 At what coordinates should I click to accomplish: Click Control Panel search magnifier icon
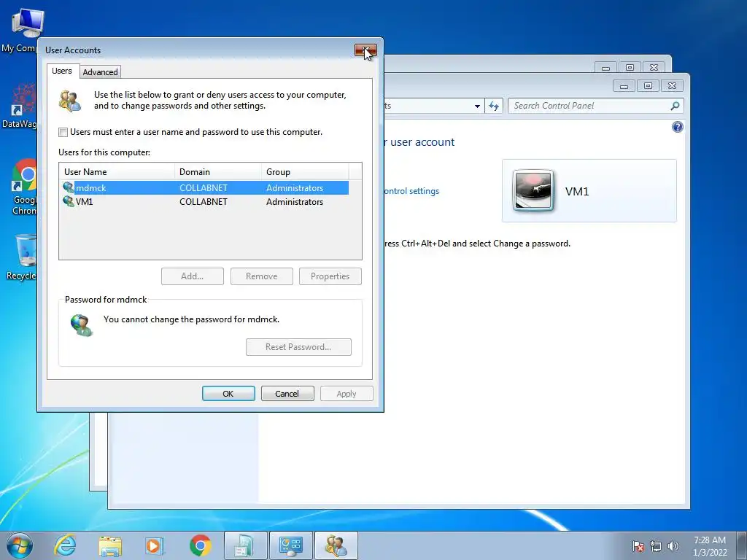675,106
